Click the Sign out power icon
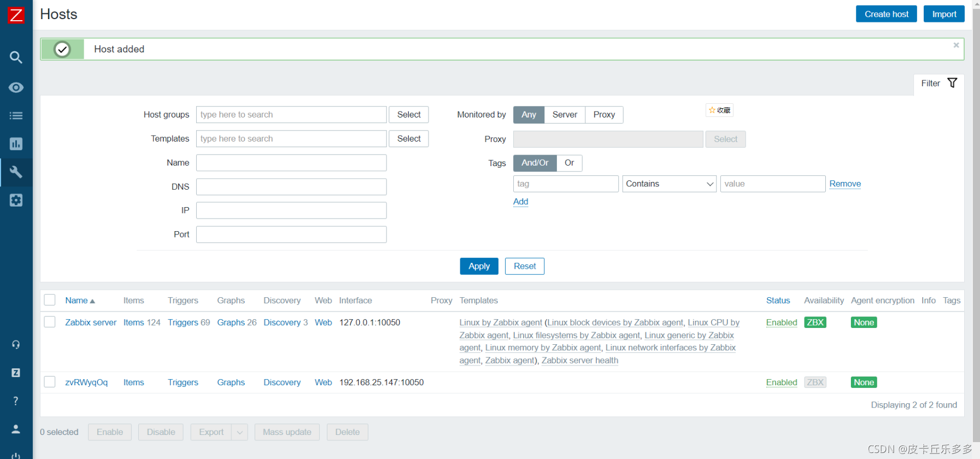The image size is (980, 459). coord(16,456)
